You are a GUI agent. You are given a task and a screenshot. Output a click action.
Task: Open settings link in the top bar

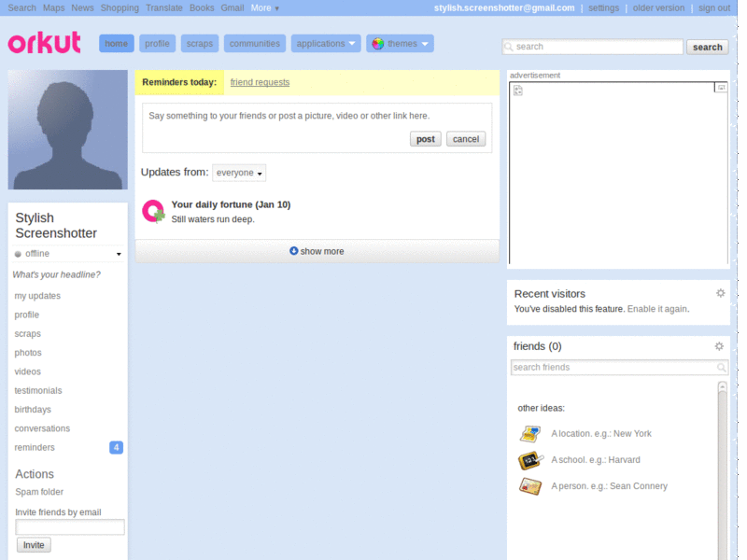pos(603,8)
